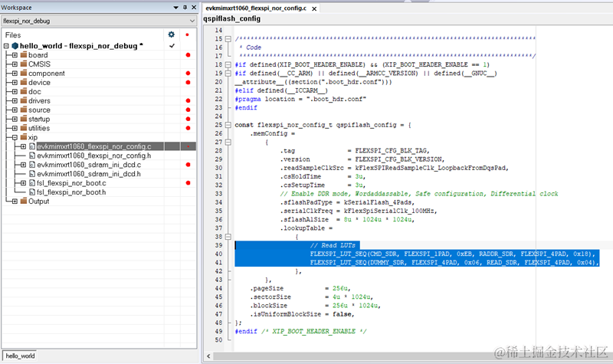
Task: Select the doc folder icon
Action: (24, 91)
